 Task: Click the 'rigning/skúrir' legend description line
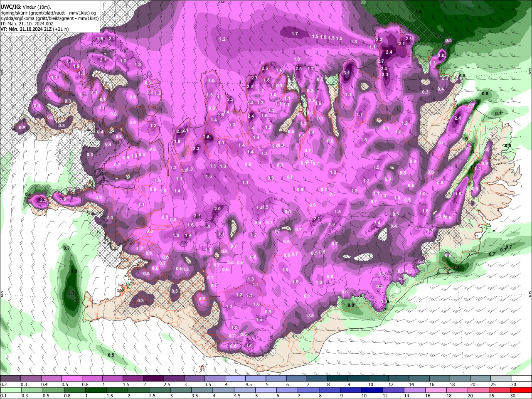point(48,13)
